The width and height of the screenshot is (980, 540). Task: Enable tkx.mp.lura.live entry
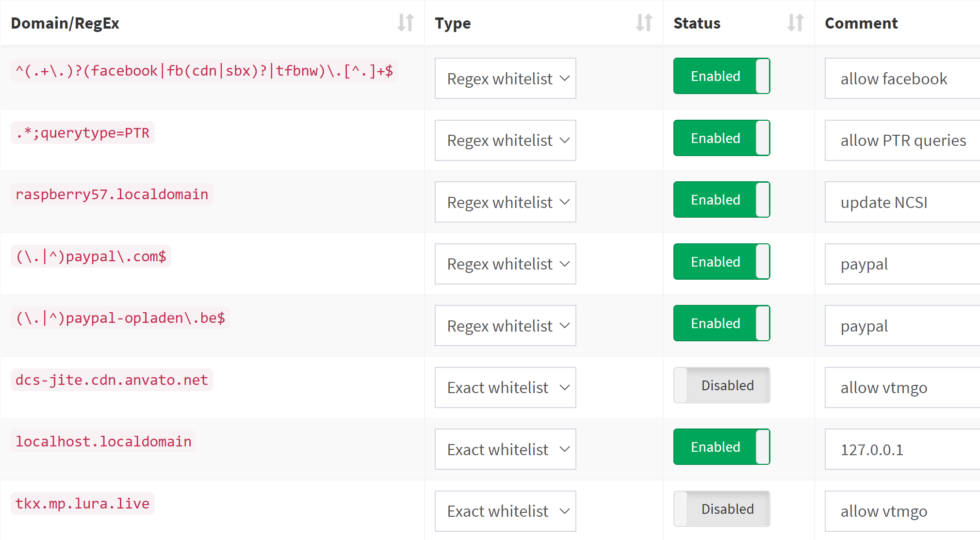721,509
